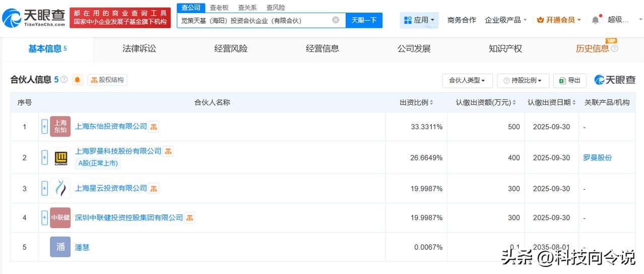The height and width of the screenshot is (274, 644).
Task: Select the 查风险 search tab
Action: 276,8
